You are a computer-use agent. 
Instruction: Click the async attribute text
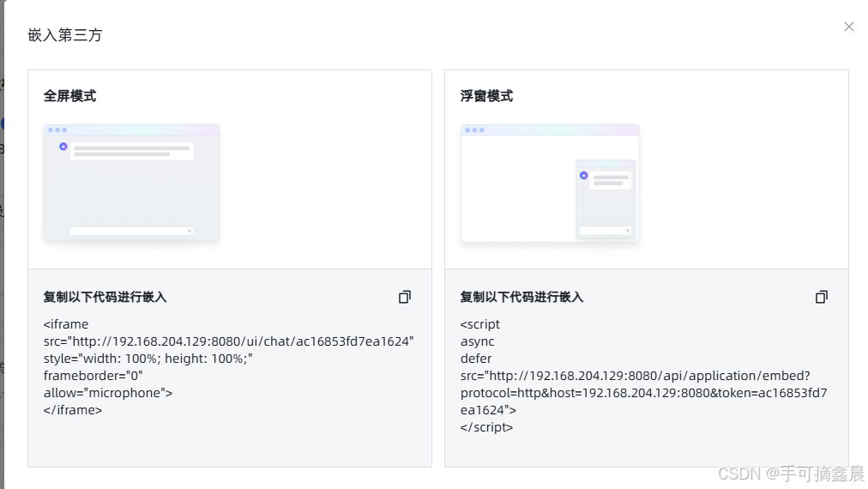pyautogui.click(x=477, y=341)
